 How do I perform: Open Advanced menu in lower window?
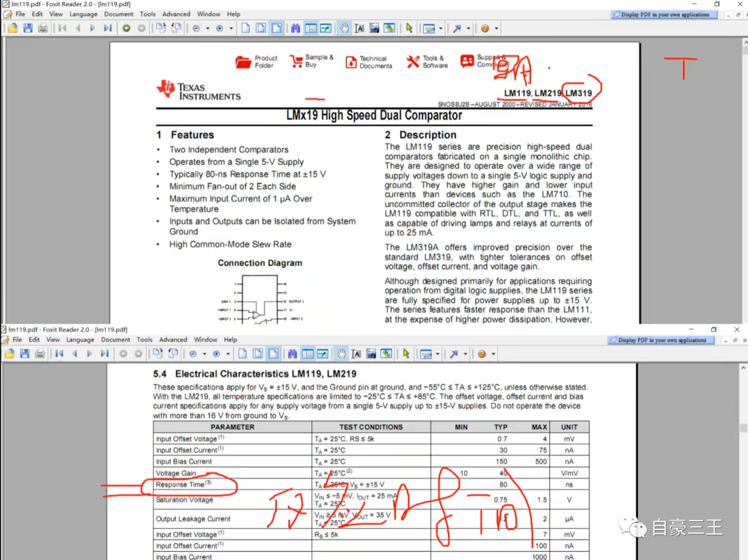(x=173, y=340)
